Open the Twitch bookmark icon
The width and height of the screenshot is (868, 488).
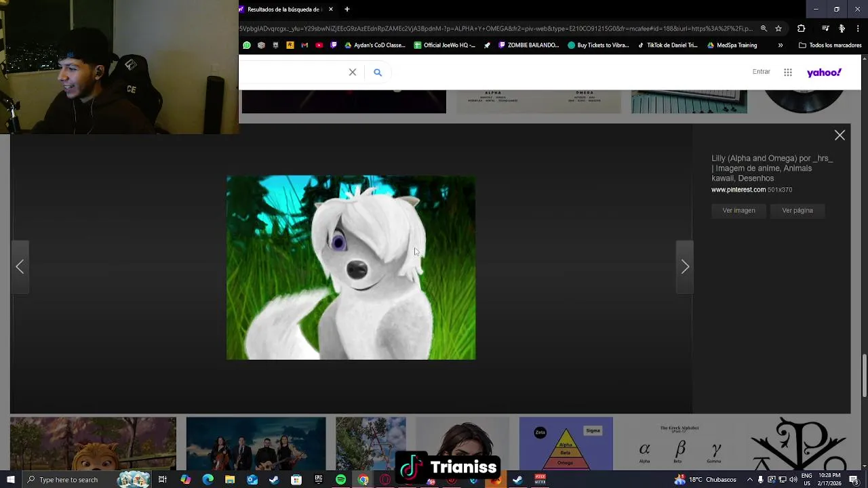tap(333, 45)
